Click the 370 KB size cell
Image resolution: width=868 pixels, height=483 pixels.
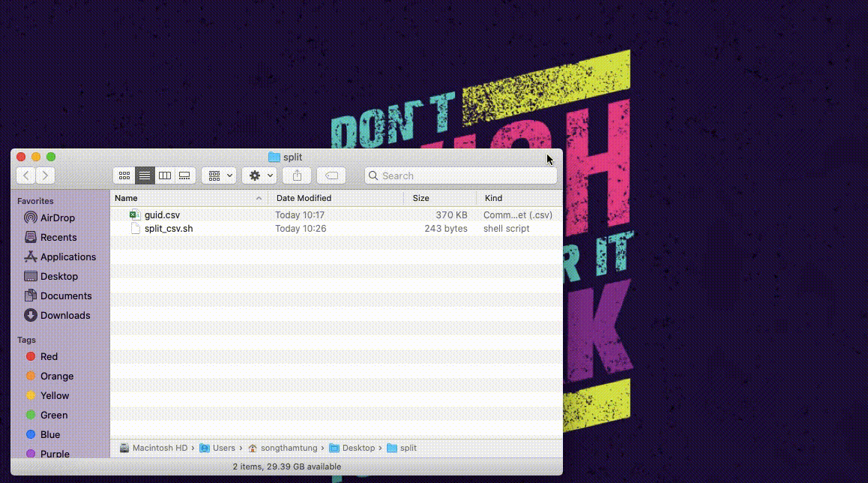coord(451,215)
